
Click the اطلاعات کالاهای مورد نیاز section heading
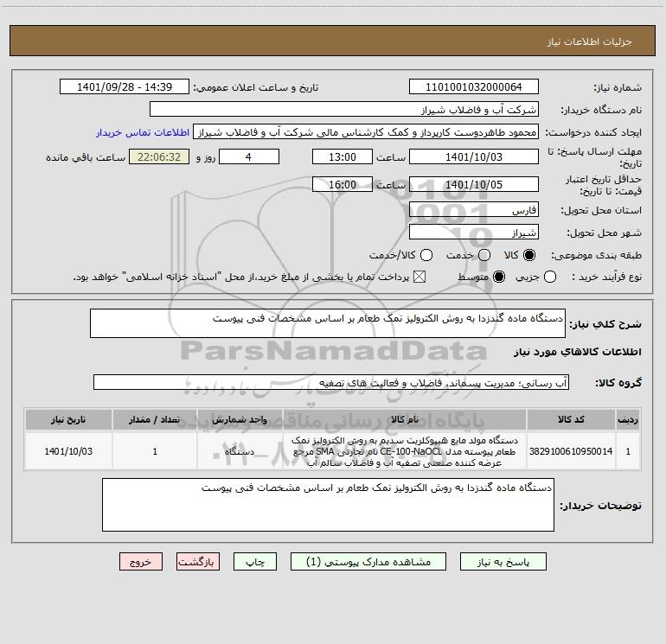point(577,352)
